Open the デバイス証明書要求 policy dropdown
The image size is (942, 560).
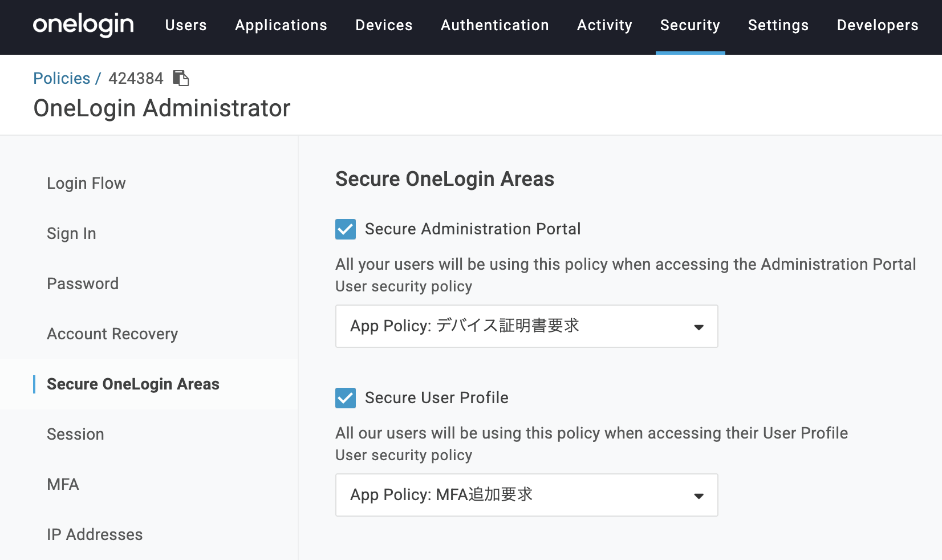click(x=526, y=326)
